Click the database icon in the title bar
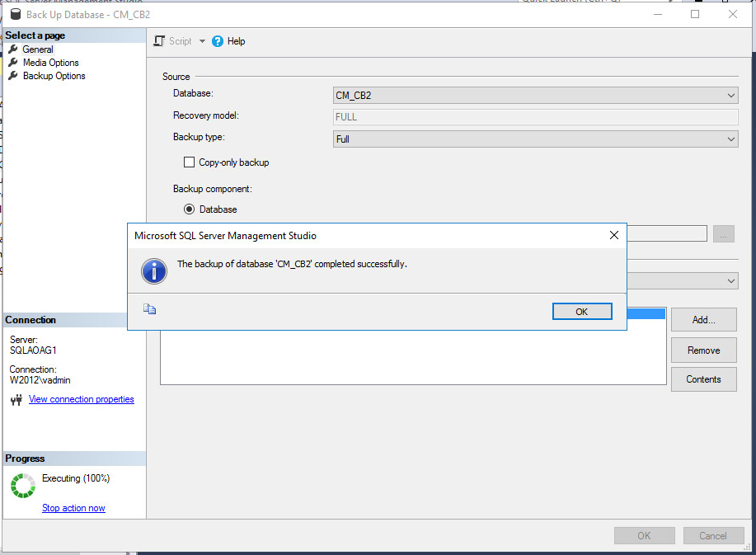The image size is (756, 555). point(14,14)
